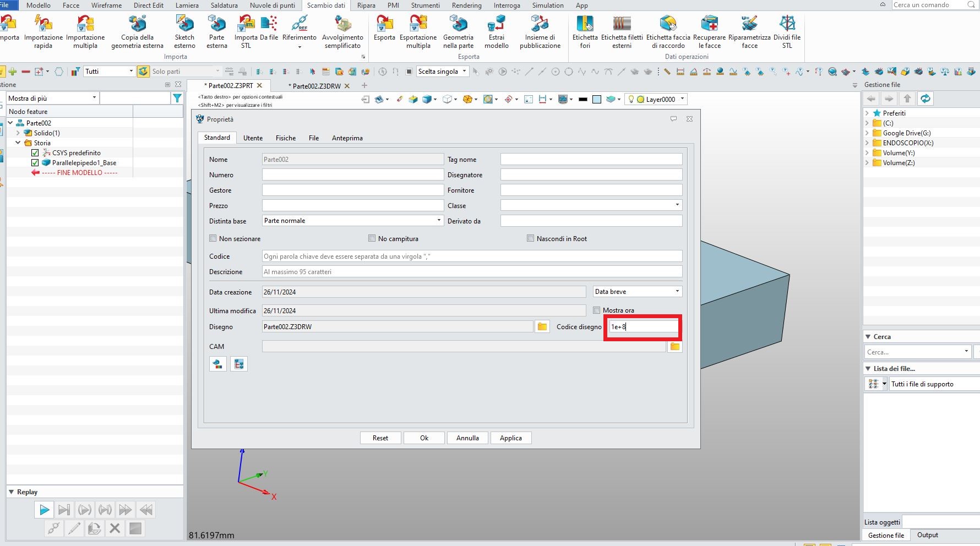This screenshot has width=980, height=546.
Task: Click the Applica button
Action: point(511,438)
